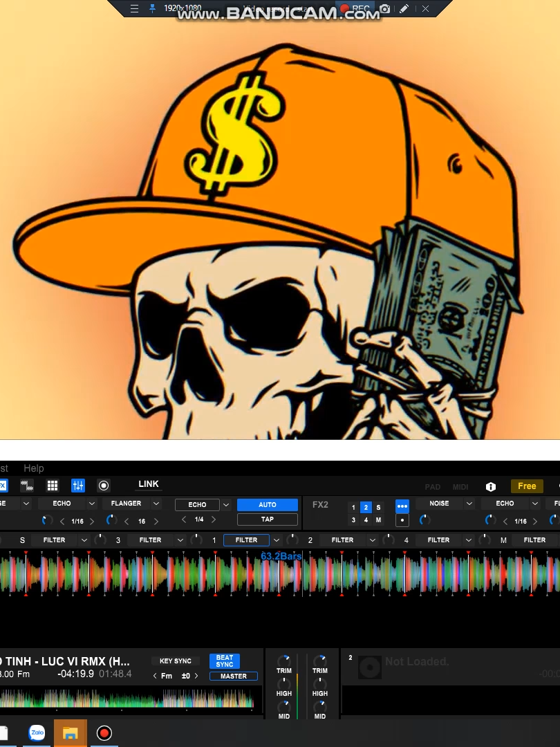Expand the FX2 ECHO effect dropdown
This screenshot has height=747, width=560.
[534, 504]
